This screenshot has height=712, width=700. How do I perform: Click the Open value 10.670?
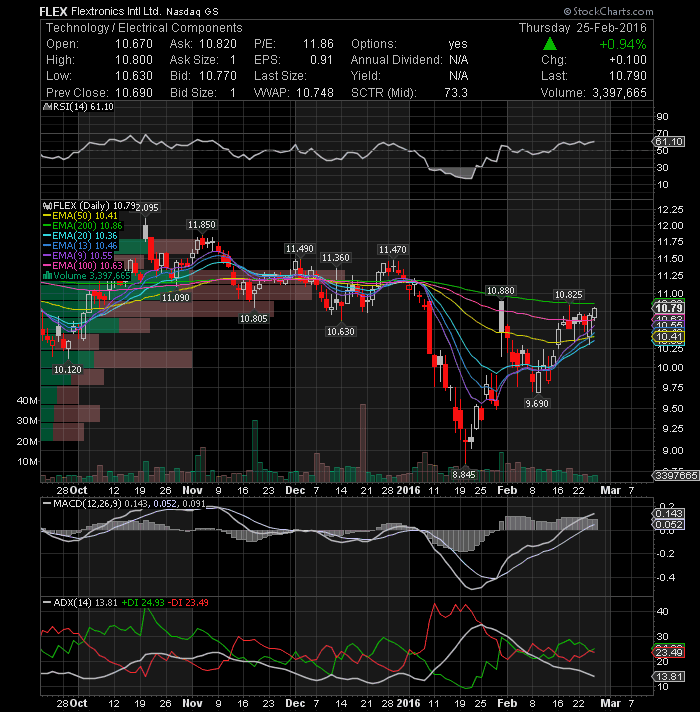133,44
